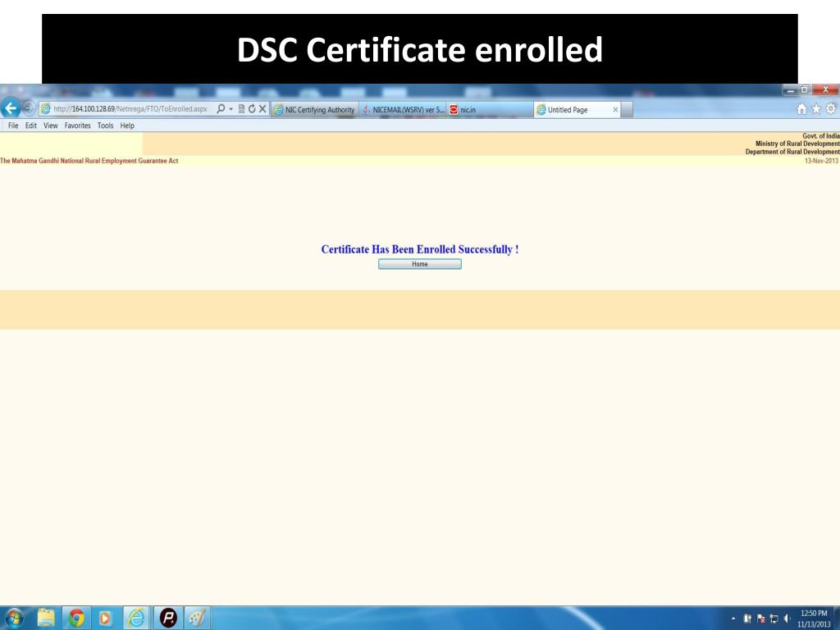
Task: Open the Action Center flag icon
Action: pos(760,619)
